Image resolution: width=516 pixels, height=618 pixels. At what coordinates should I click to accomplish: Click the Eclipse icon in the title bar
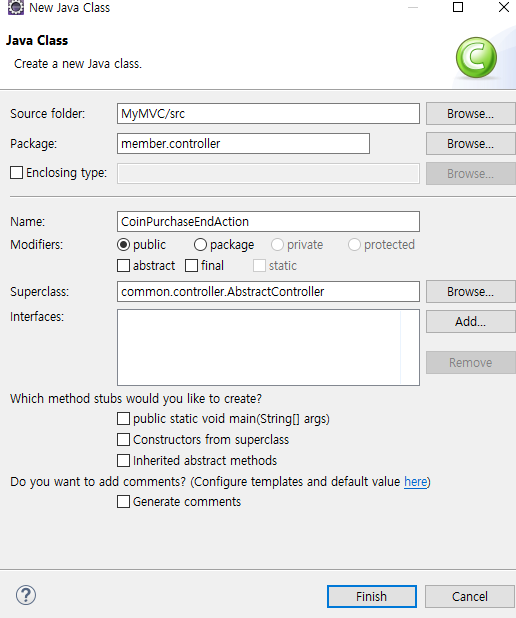click(15, 7)
